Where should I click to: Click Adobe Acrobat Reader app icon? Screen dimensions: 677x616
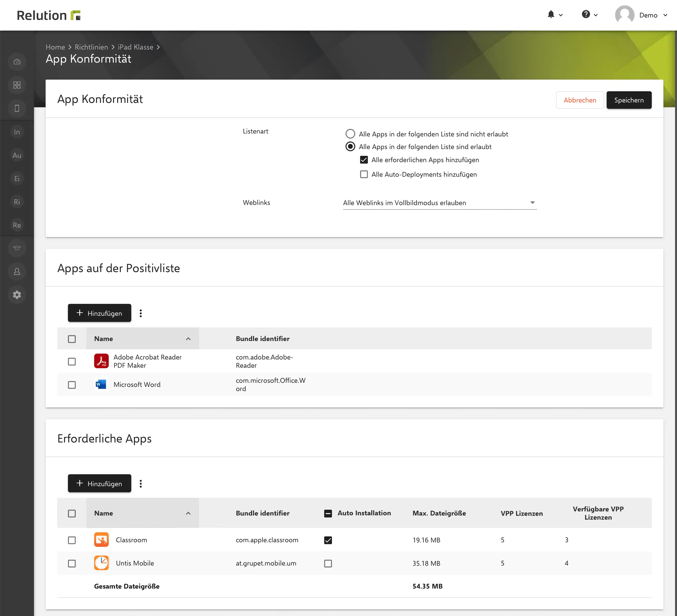tap(101, 361)
